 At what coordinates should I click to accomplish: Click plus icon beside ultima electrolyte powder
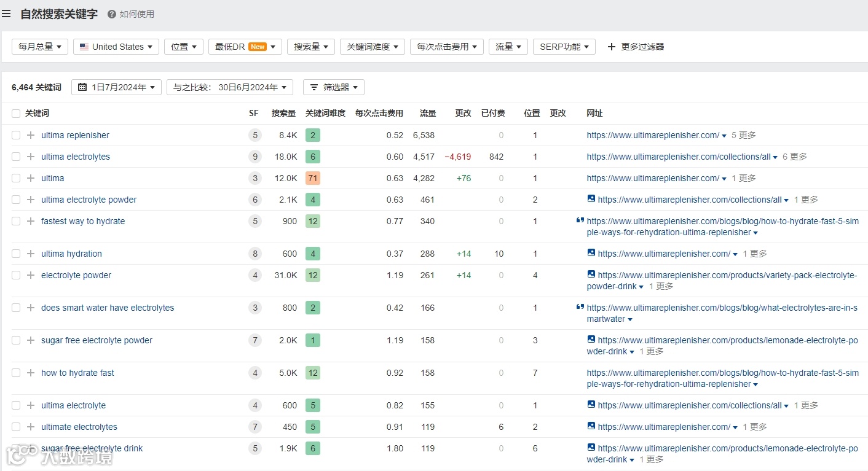(31, 200)
